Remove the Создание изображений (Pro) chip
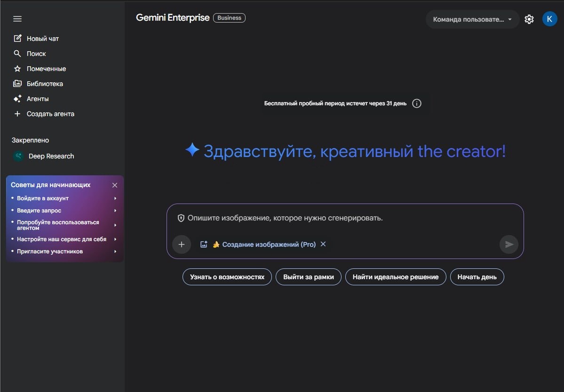Viewport: 564px width, 392px height. [x=323, y=244]
